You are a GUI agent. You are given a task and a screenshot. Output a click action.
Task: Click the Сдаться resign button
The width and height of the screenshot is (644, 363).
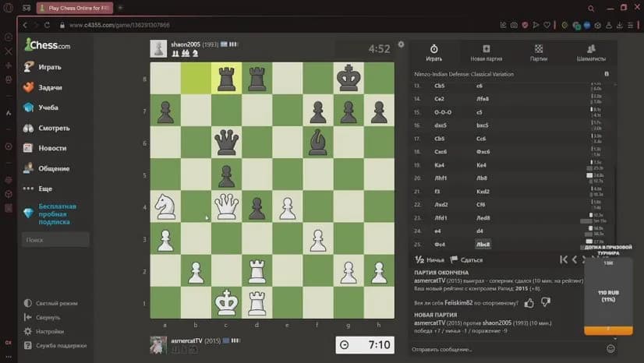(466, 259)
